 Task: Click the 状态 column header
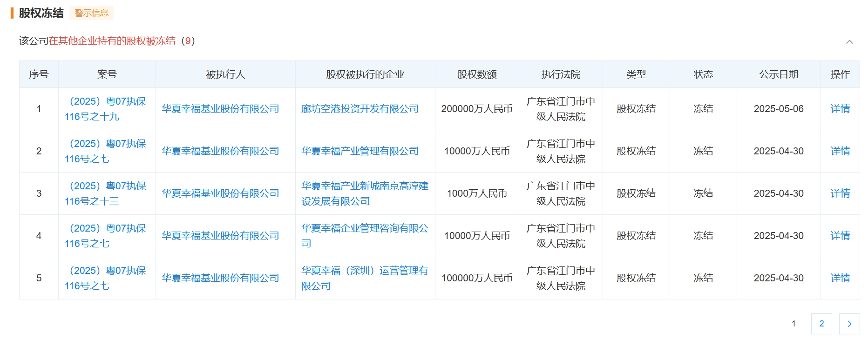pyautogui.click(x=703, y=74)
